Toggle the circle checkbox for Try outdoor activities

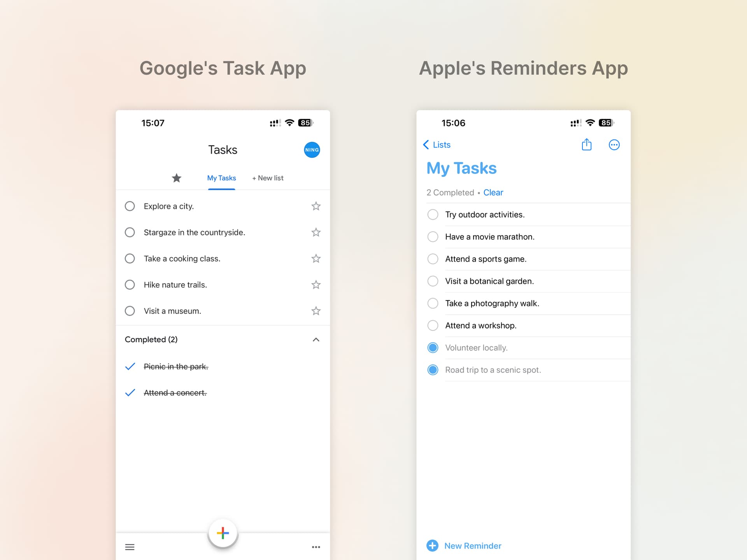tap(432, 213)
